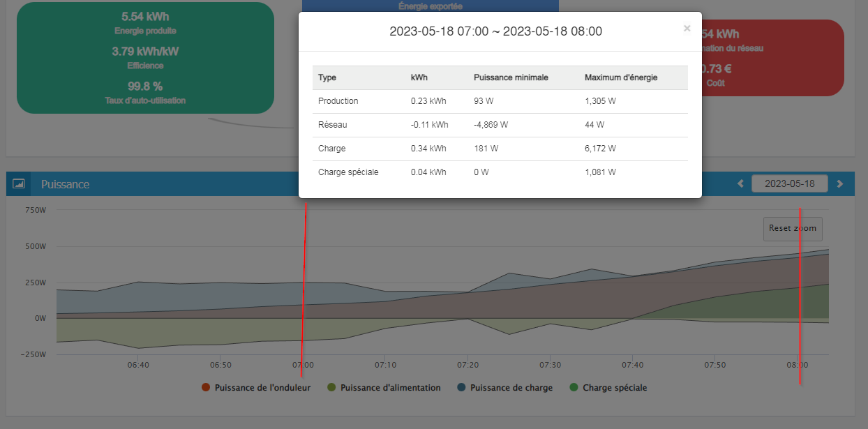This screenshot has width=868, height=429.
Task: Click the blue Énergie exportée card
Action: (x=430, y=6)
